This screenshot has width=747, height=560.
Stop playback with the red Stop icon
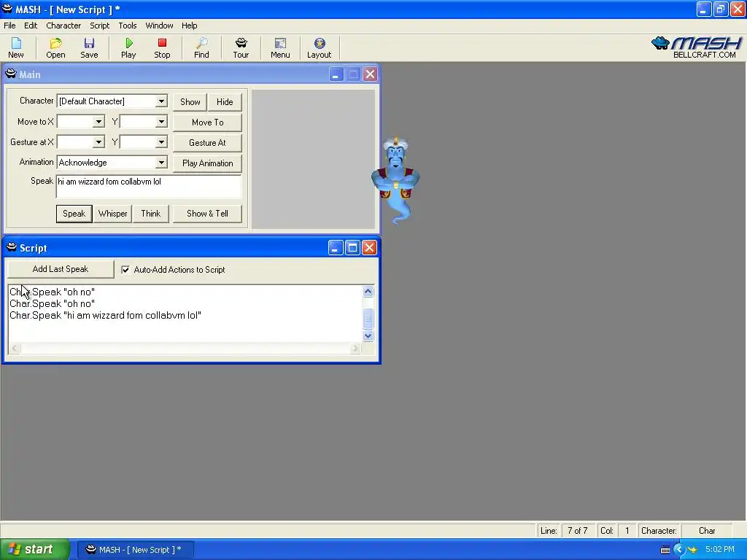162,47
